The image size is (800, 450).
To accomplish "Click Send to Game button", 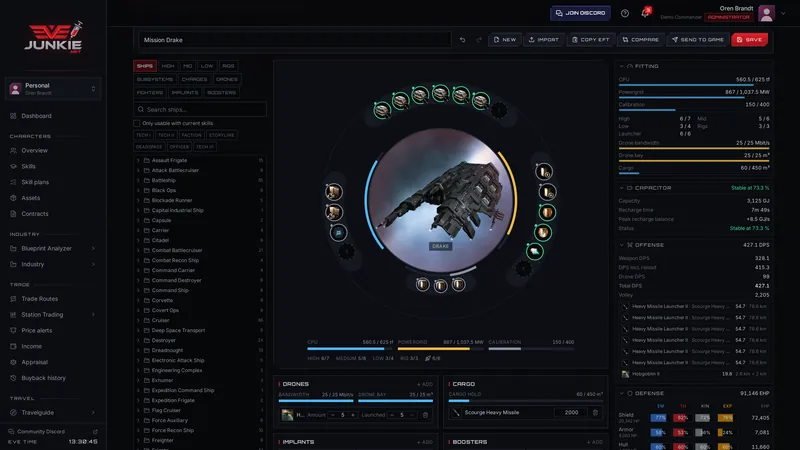I will [697, 40].
